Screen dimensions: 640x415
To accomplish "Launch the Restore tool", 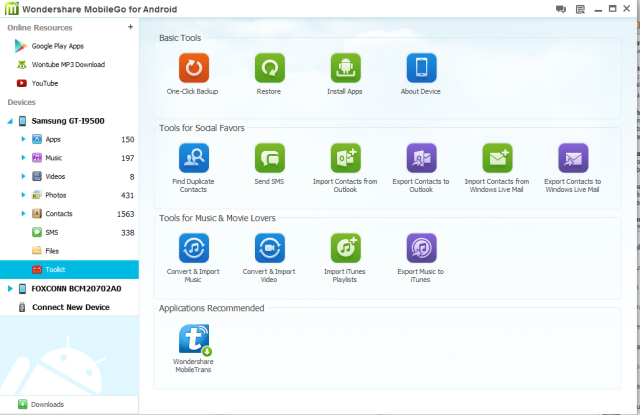I will 269,68.
